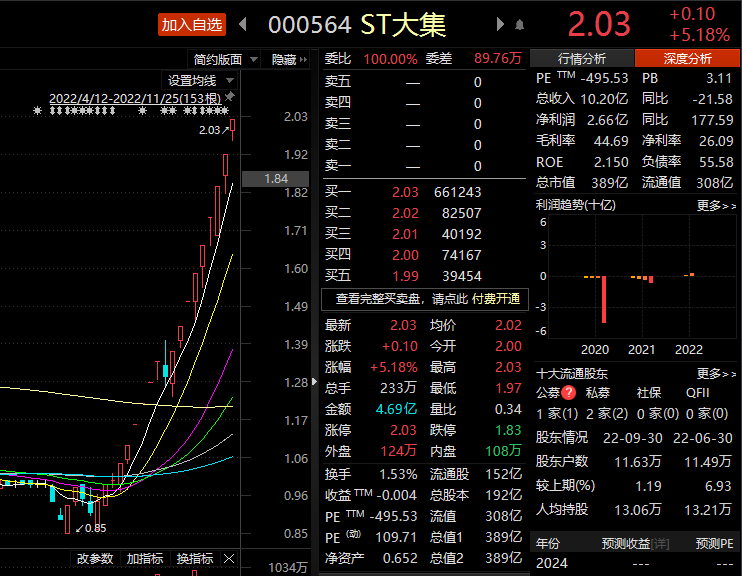Click the 委比 100.00% value
The height and width of the screenshot is (576, 742).
(390, 59)
